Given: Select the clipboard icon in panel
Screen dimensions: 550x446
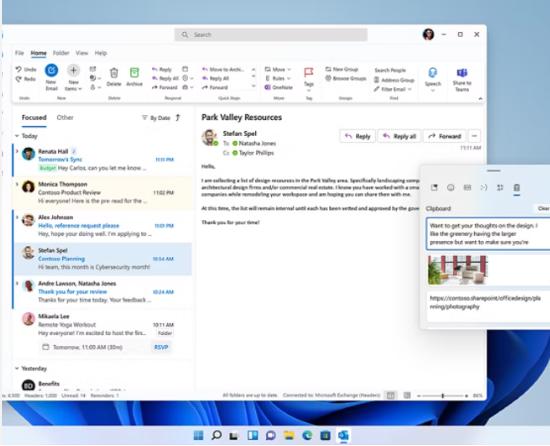Looking at the screenshot, I should click(x=517, y=187).
